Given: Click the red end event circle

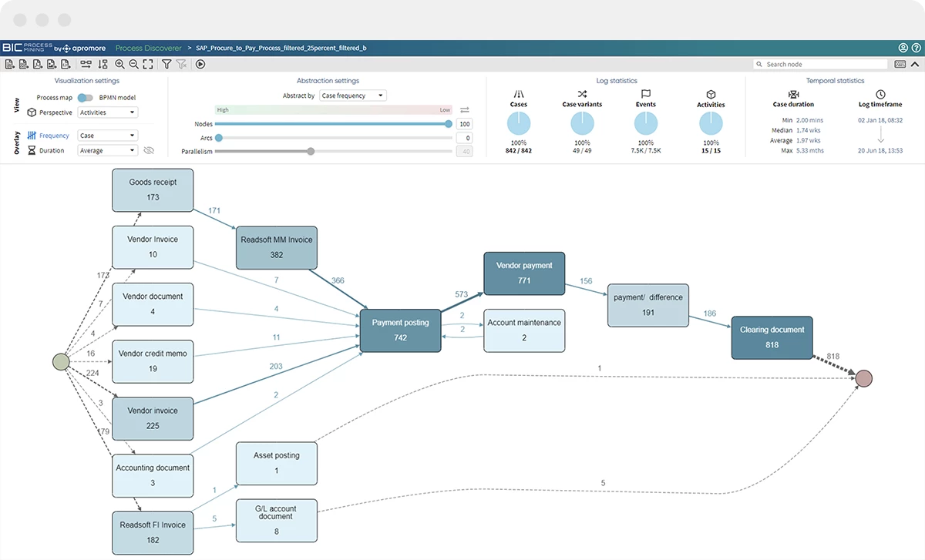Looking at the screenshot, I should pos(864,378).
